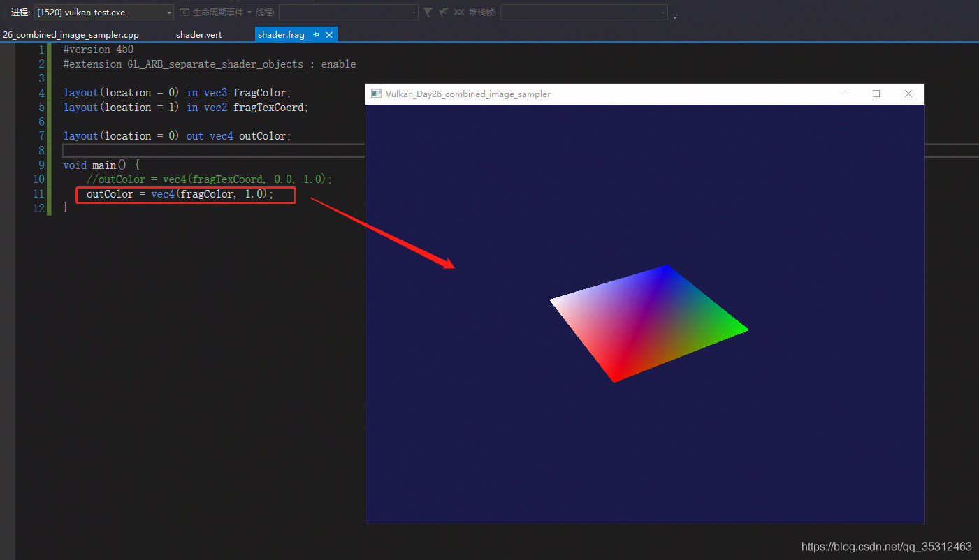Open the toolbar overflow options arrow
Viewport: 979px width, 560px height.
pyautogui.click(x=675, y=15)
